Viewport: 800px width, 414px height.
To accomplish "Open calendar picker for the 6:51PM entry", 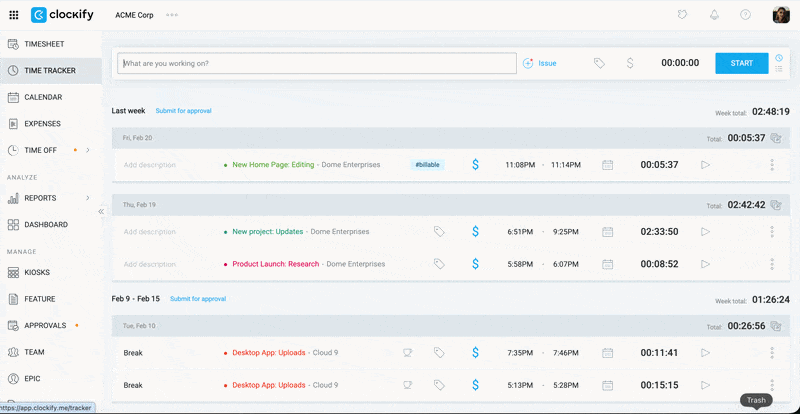I will (x=607, y=232).
